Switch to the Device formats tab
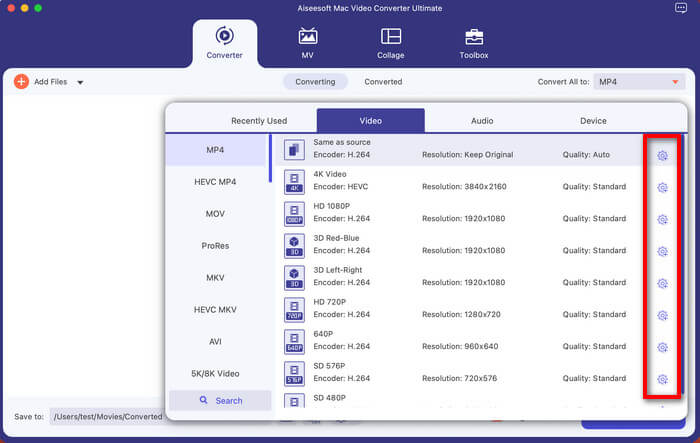 [x=593, y=121]
